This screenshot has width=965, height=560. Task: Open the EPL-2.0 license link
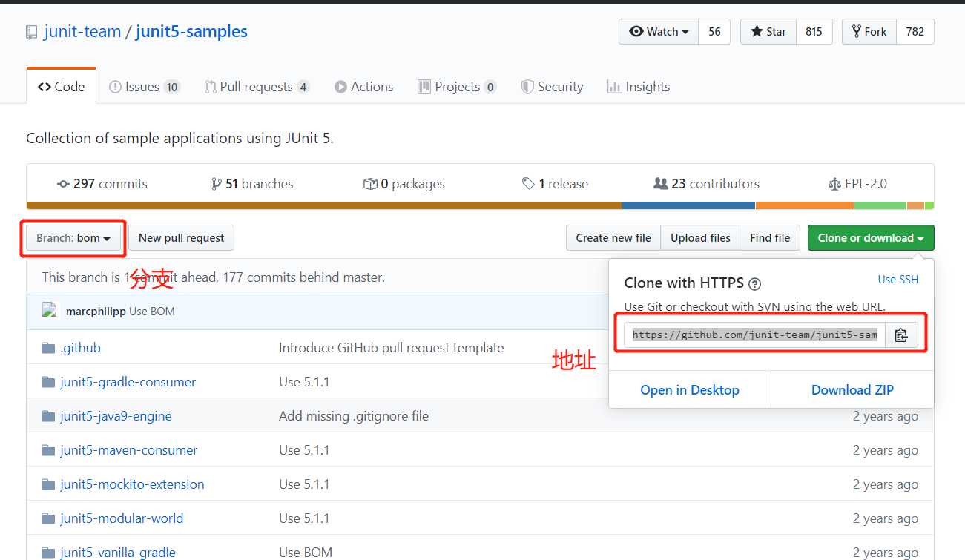[857, 184]
